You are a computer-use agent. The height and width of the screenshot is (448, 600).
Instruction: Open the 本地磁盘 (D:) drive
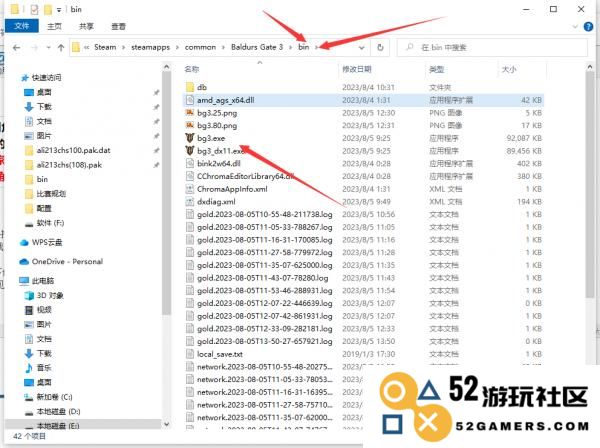(x=59, y=411)
